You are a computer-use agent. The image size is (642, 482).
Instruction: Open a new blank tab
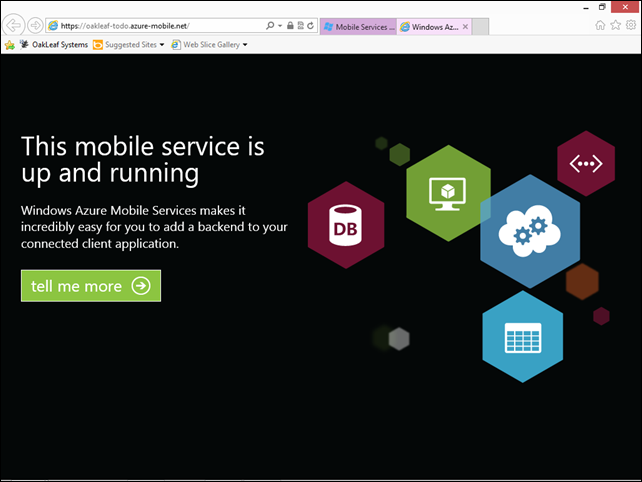[x=480, y=27]
